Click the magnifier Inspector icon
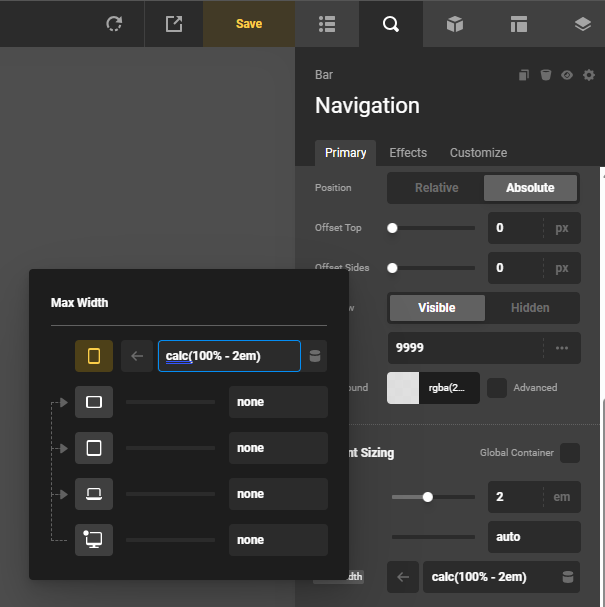605x607 pixels. point(390,24)
